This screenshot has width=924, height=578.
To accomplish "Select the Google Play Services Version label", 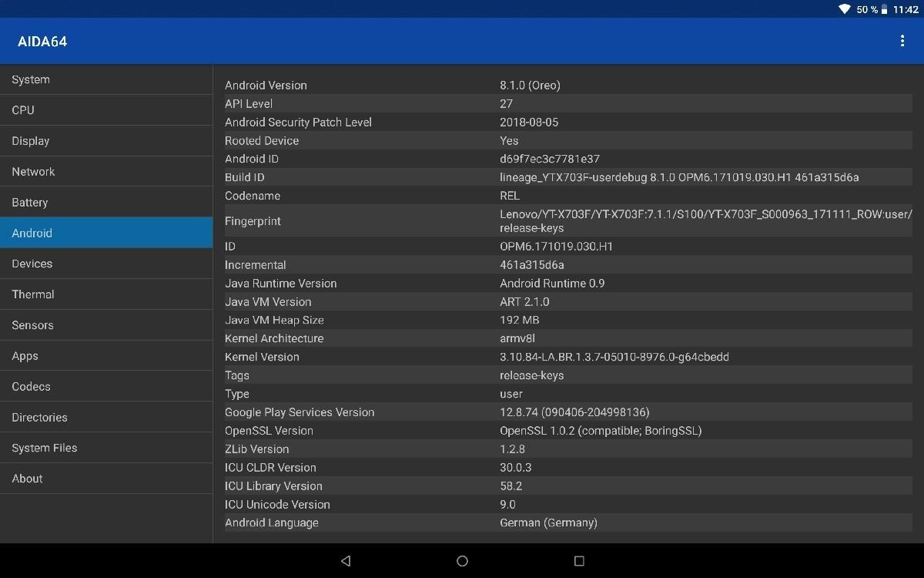I will click(300, 412).
